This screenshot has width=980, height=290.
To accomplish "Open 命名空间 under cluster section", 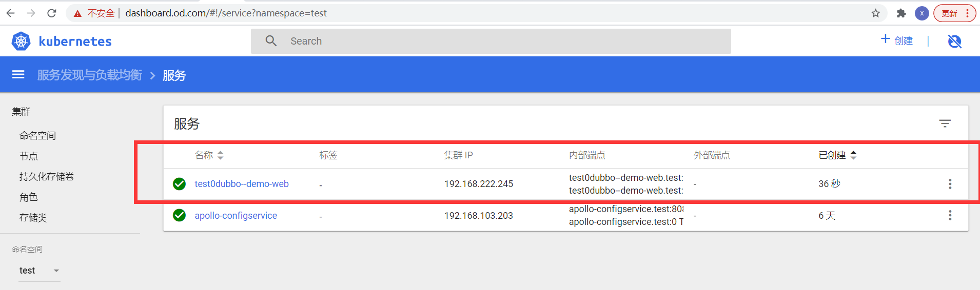I will click(37, 136).
